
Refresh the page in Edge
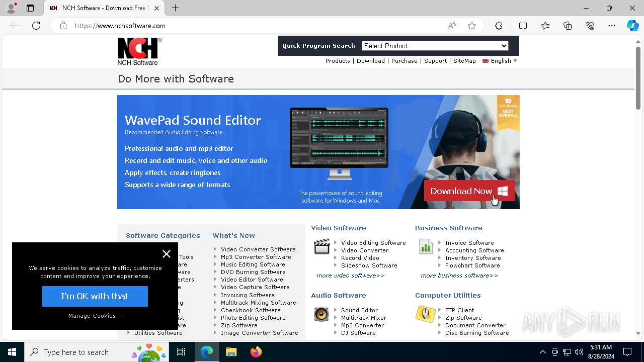[x=36, y=26]
